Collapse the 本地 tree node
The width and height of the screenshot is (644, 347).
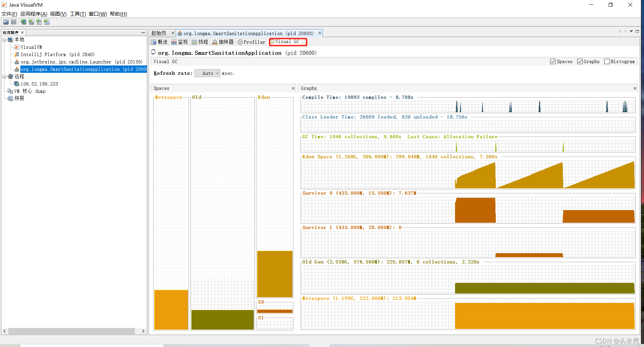click(x=4, y=40)
